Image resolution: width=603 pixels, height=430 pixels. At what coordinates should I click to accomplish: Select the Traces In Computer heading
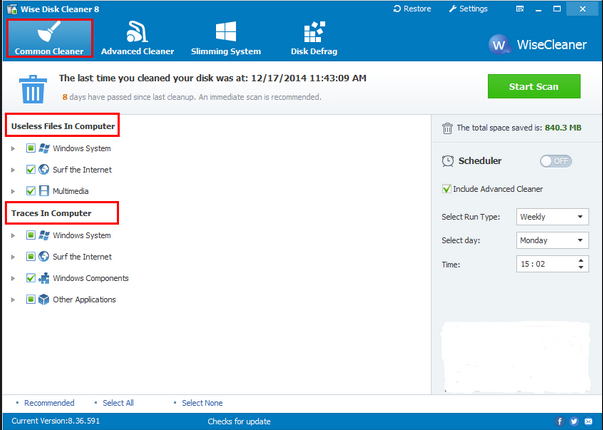(51, 213)
